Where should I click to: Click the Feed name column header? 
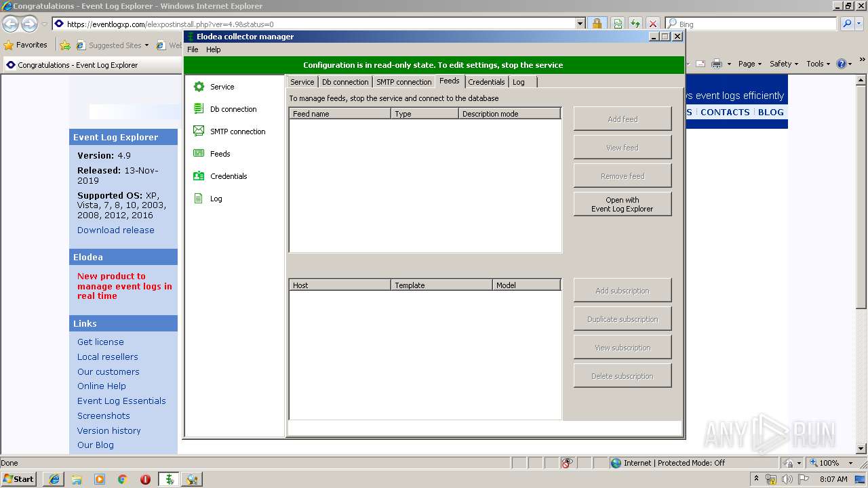pyautogui.click(x=340, y=114)
